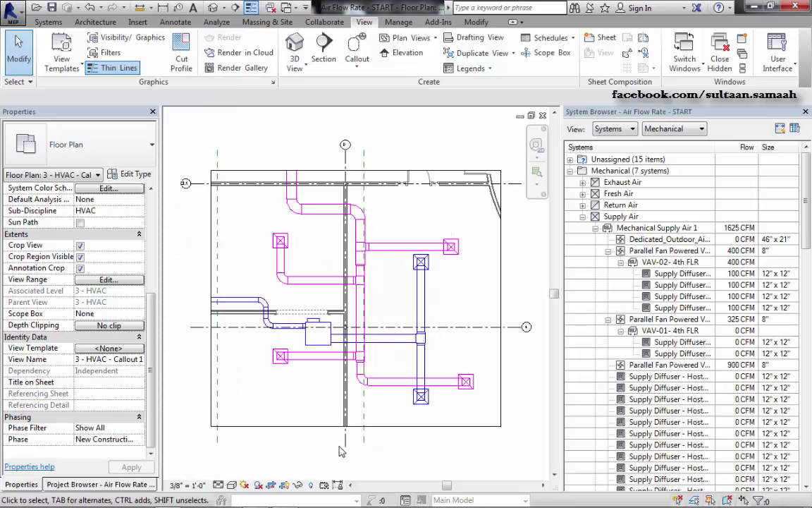Click the Cut Profile tool

pos(181,52)
